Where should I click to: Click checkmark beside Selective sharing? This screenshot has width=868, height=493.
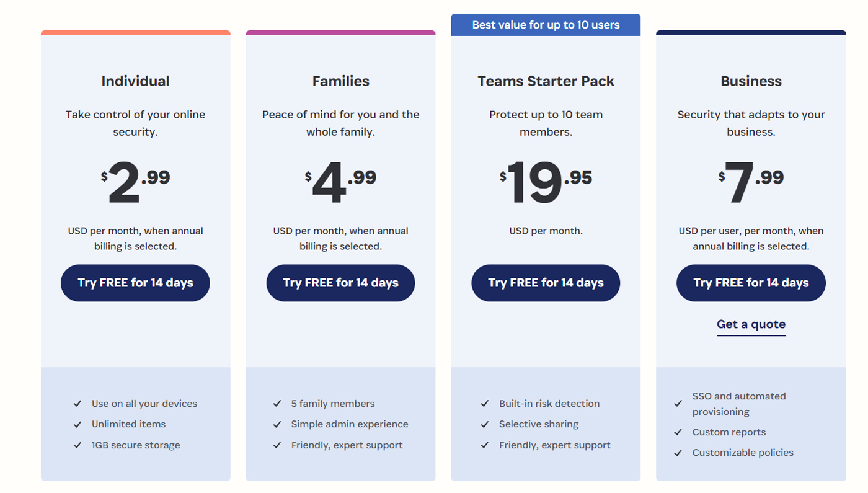click(485, 424)
